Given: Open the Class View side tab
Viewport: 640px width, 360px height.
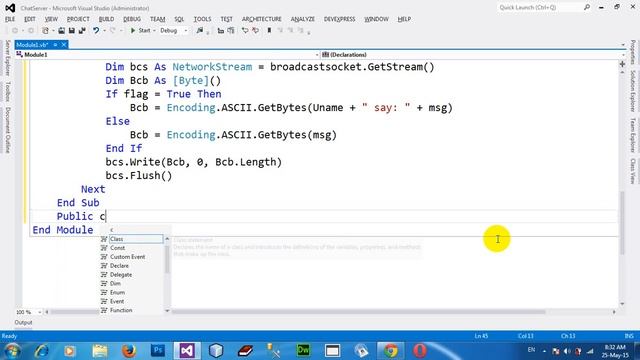Looking at the screenshot, I should (633, 171).
